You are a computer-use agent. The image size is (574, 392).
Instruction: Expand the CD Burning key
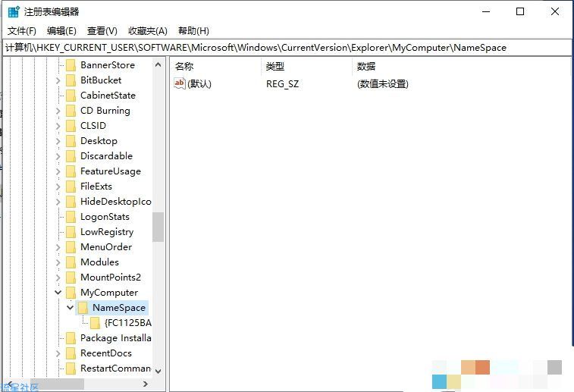click(x=58, y=111)
